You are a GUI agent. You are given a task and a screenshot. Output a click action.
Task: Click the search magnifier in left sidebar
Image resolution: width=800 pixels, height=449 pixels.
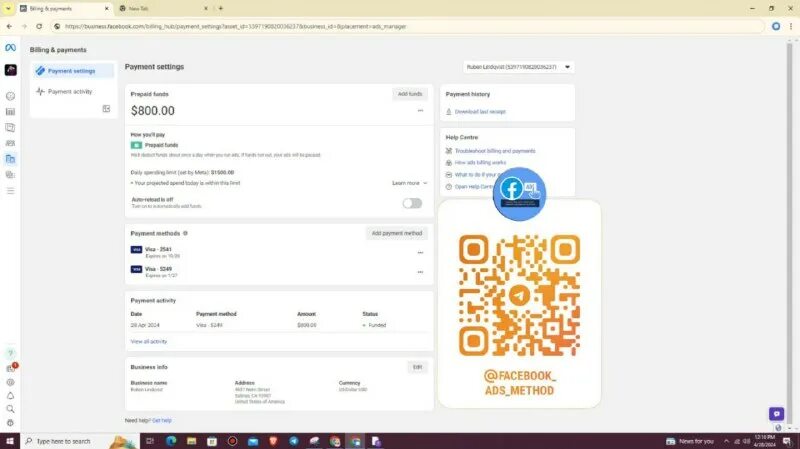(x=10, y=409)
